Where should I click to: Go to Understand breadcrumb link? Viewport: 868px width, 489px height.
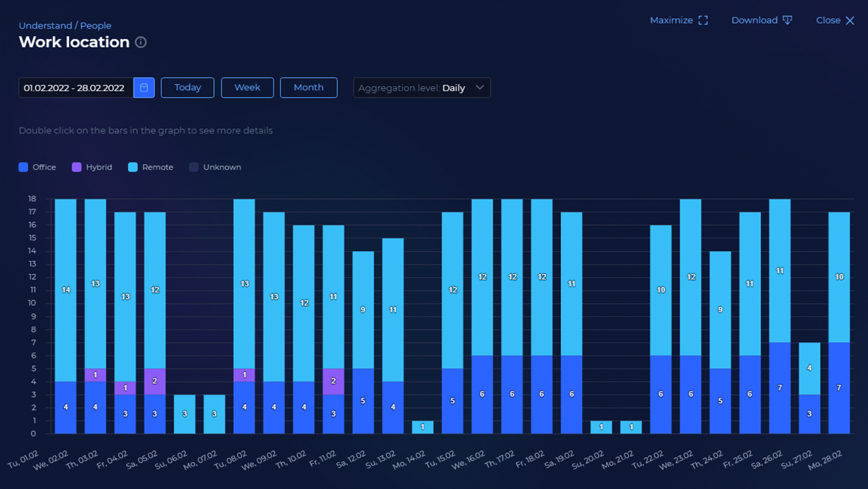click(45, 25)
